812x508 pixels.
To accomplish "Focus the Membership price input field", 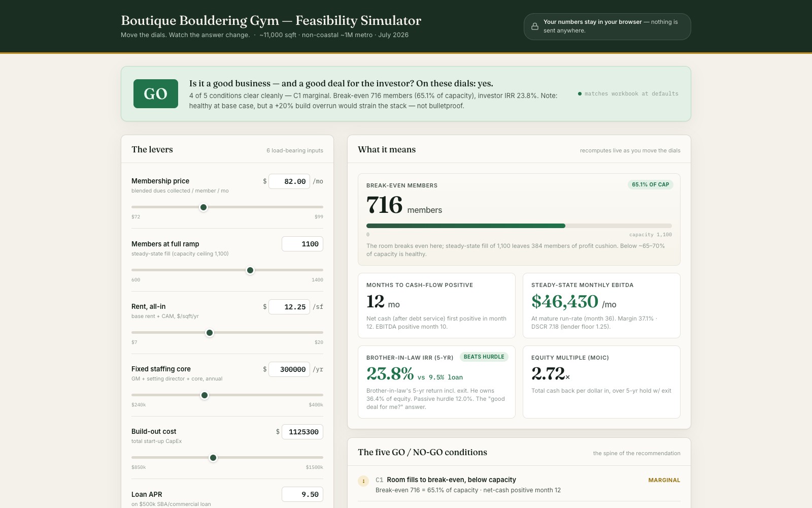I will (289, 181).
